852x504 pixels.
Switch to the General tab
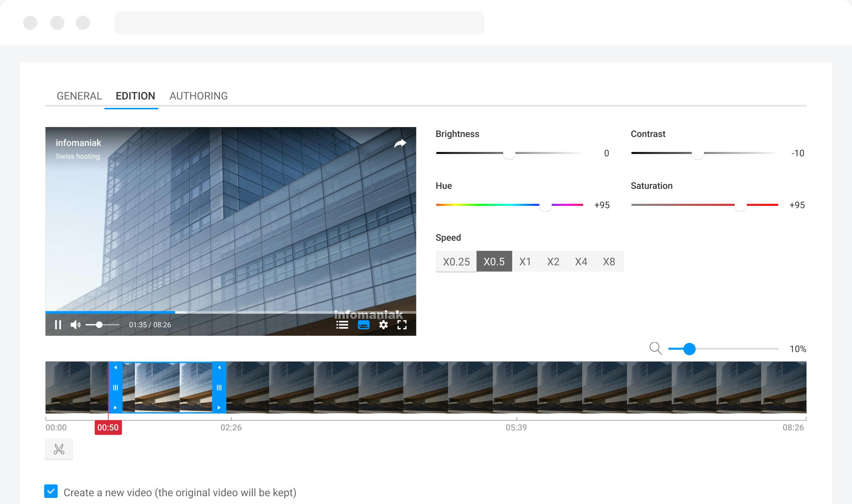(x=80, y=96)
